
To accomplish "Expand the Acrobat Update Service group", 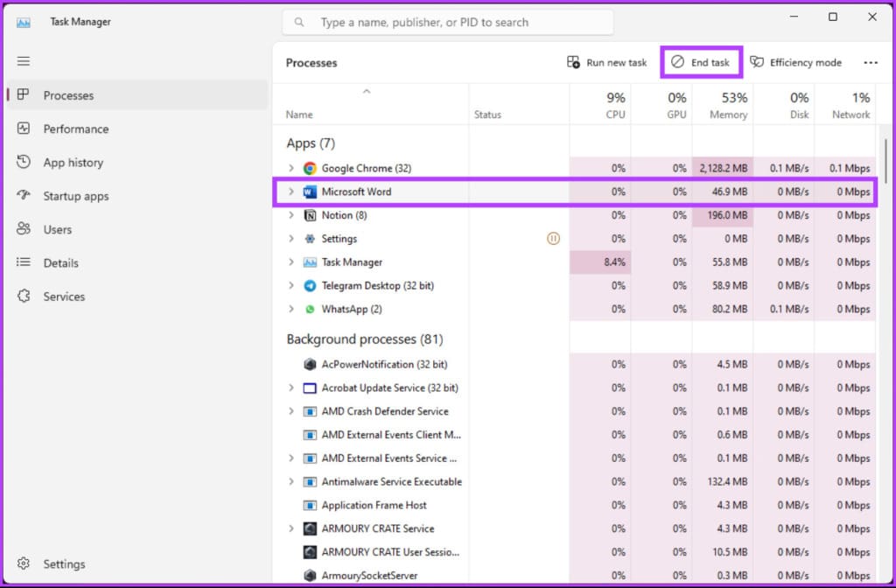I will pos(290,388).
